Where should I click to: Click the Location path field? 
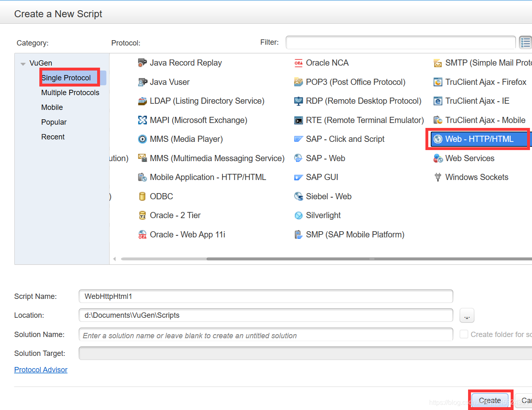[x=266, y=315]
